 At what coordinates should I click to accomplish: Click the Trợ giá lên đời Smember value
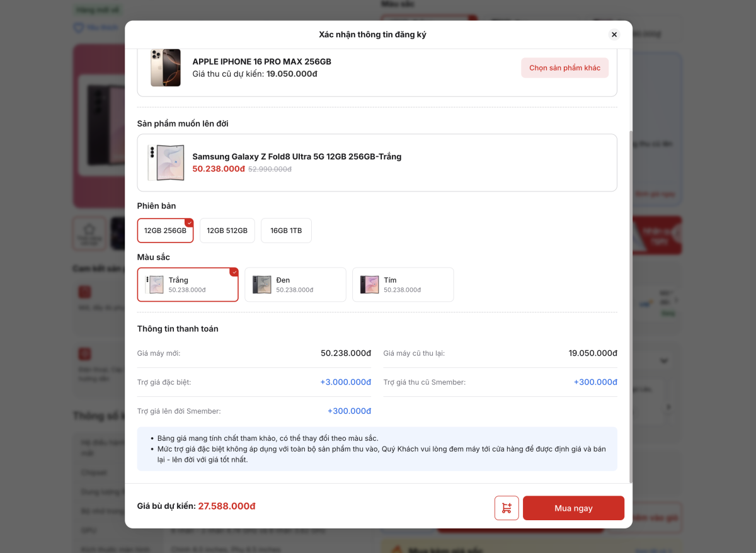(x=349, y=411)
